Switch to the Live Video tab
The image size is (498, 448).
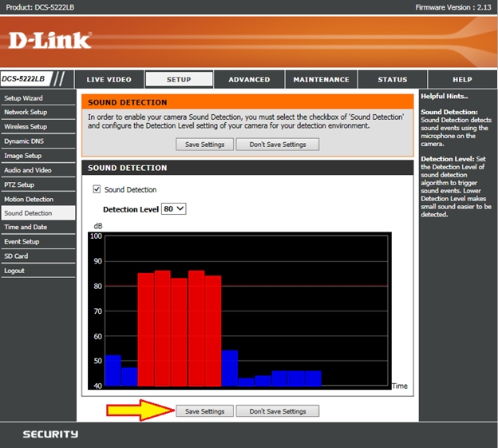click(x=109, y=79)
